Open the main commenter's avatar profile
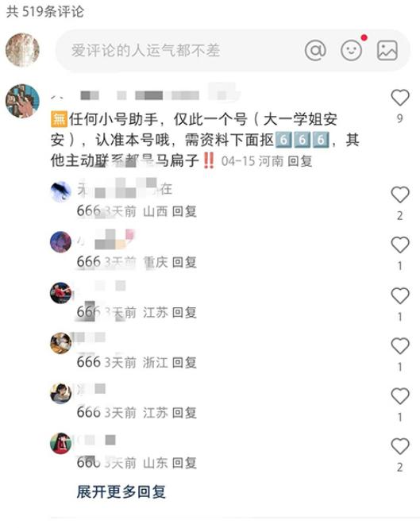 22,101
